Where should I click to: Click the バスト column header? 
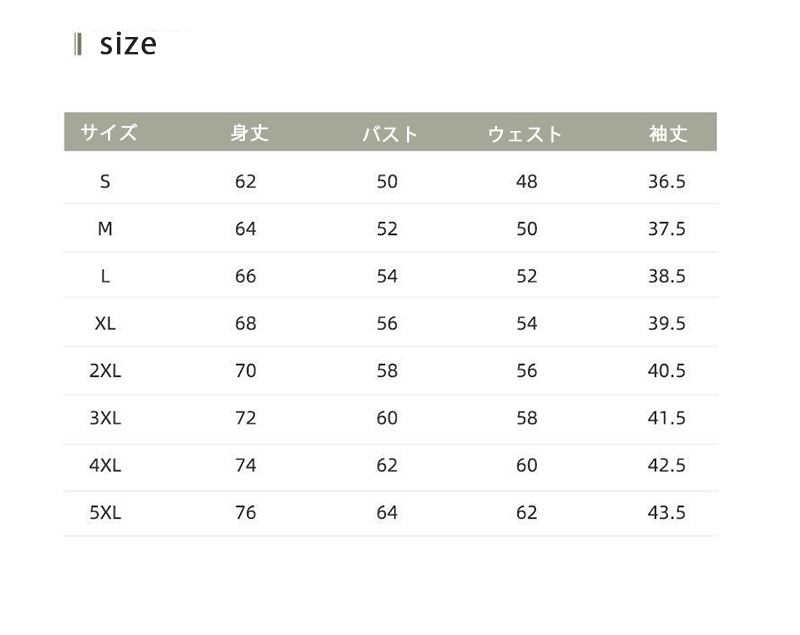click(x=389, y=134)
